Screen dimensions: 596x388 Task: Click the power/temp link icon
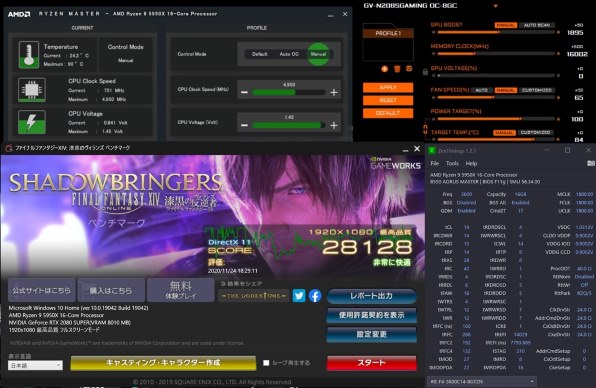tap(425, 130)
